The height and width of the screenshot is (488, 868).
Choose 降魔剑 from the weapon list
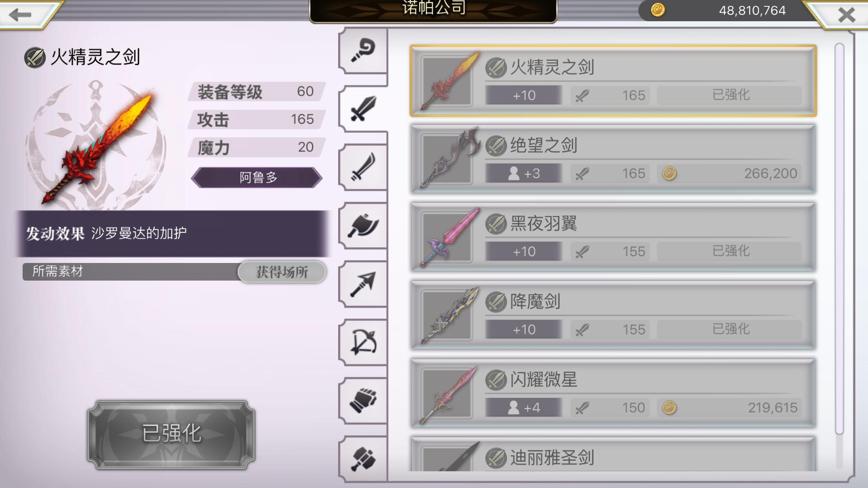(x=613, y=315)
